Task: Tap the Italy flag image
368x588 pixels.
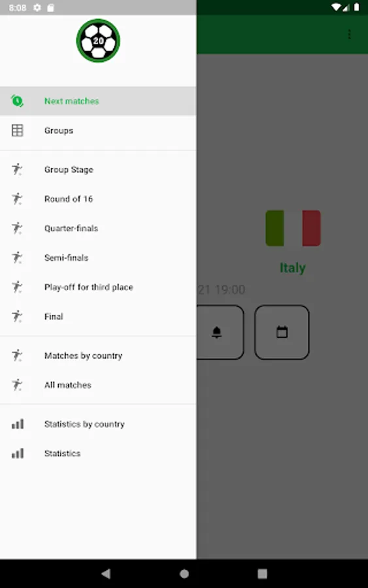Action: (x=293, y=229)
